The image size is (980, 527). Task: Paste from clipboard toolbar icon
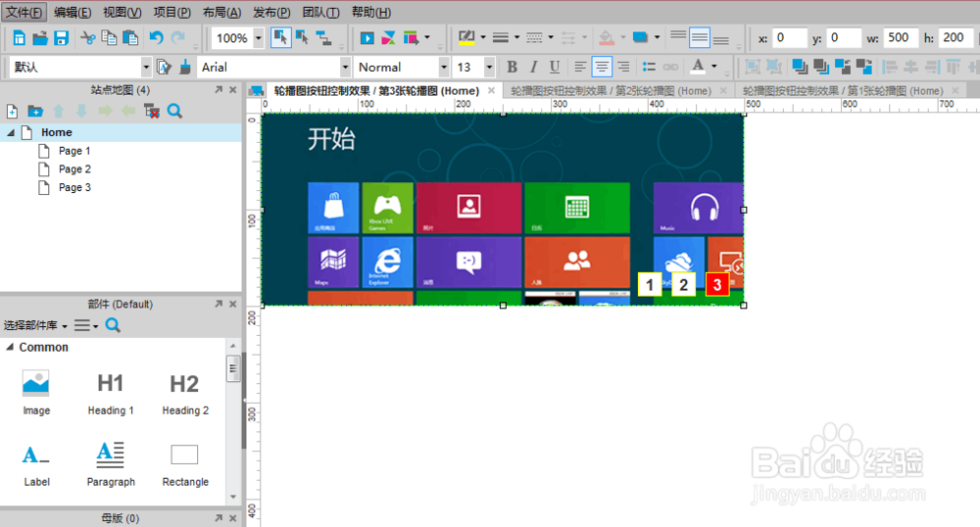[130, 39]
